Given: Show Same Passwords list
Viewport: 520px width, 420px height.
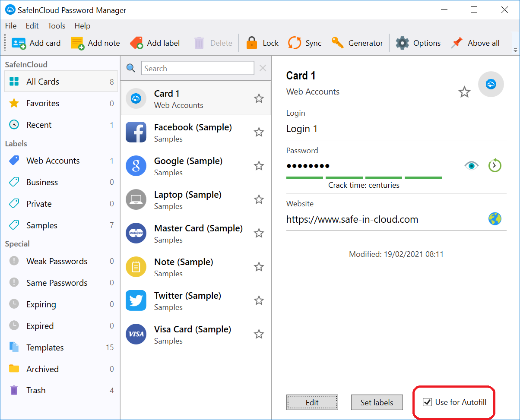Looking at the screenshot, I should pyautogui.click(x=61, y=283).
